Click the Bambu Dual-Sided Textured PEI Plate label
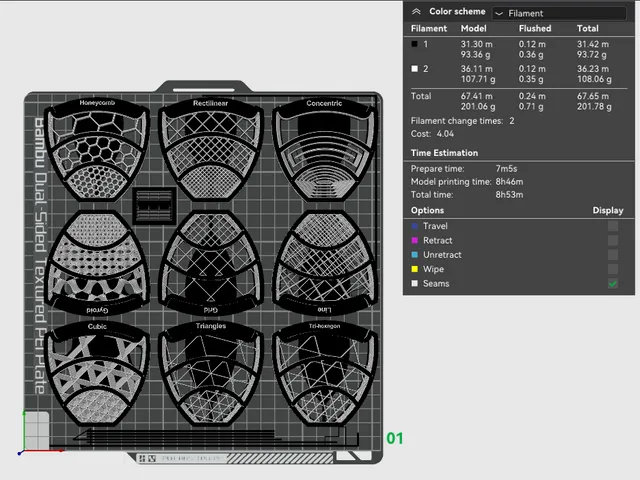Screen dimensions: 640x480 click(x=39, y=256)
